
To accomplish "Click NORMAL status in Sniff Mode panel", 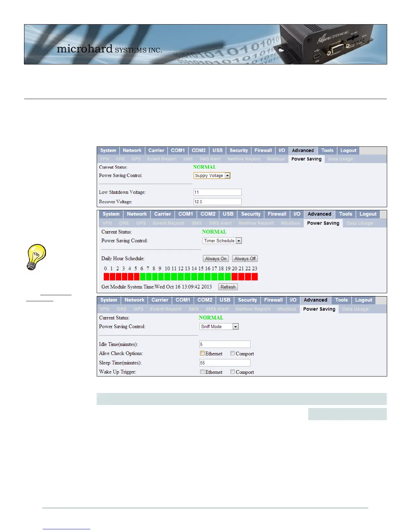I will tap(211, 318).
